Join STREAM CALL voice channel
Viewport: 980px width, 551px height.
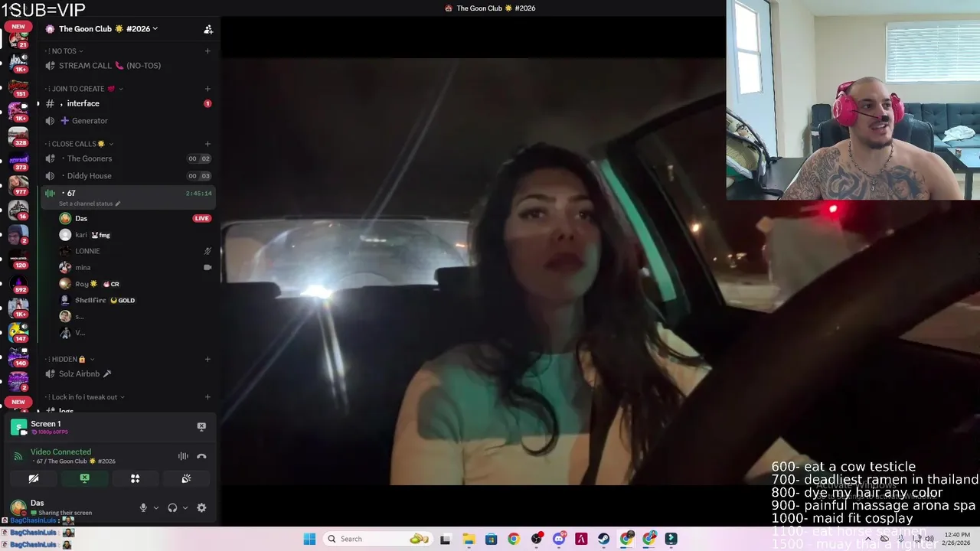(x=127, y=66)
